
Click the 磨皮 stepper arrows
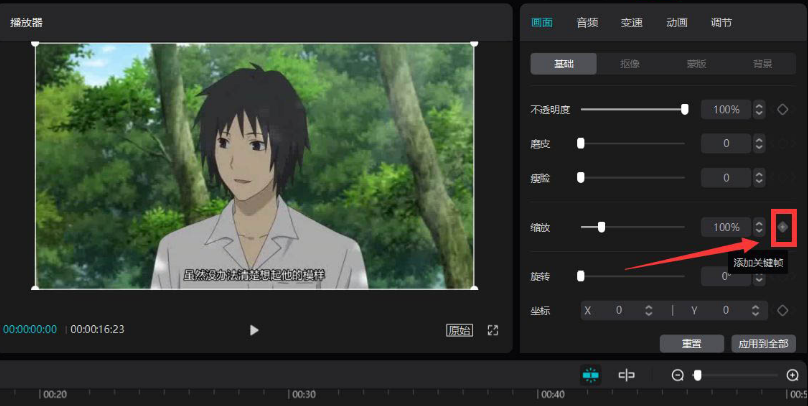pyautogui.click(x=759, y=143)
